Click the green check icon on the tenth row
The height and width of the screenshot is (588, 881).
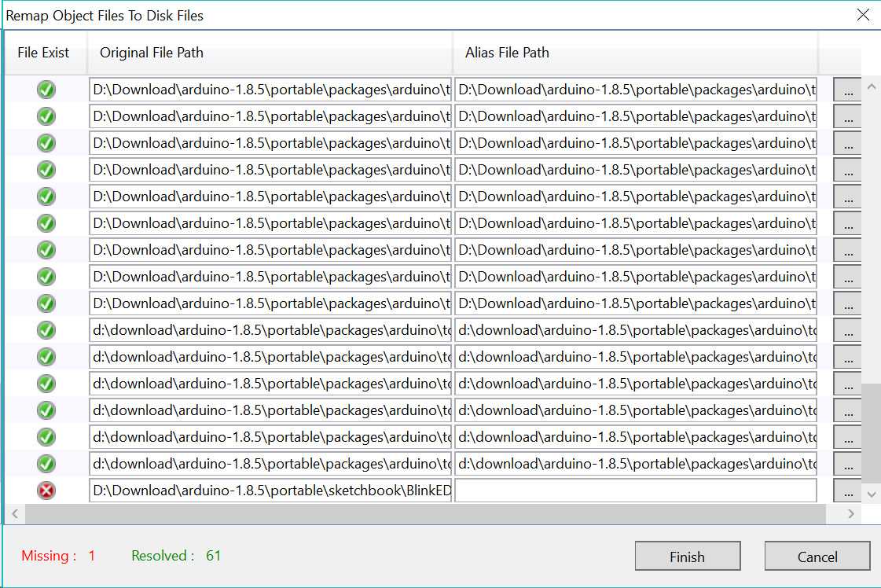point(46,330)
